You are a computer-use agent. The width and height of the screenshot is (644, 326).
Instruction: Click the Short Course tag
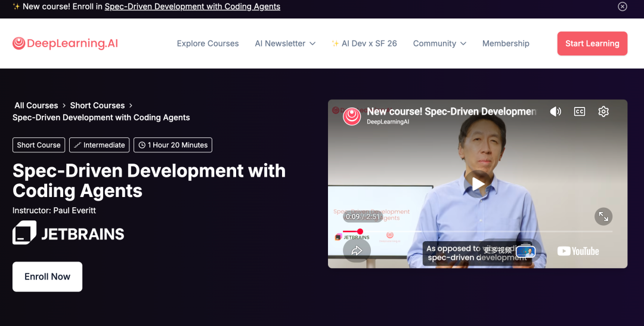click(x=39, y=144)
